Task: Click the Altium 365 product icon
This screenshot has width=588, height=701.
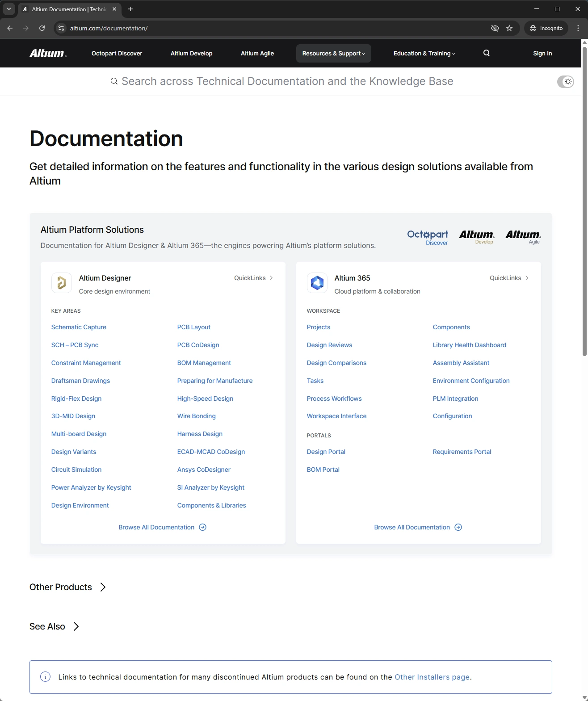Action: point(317,283)
